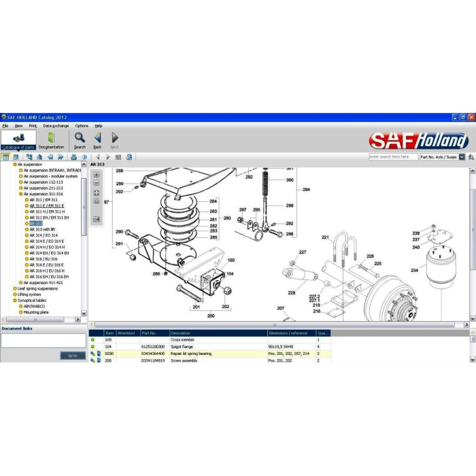
Task: Click green plus icon on Cross member row
Action: click(x=92, y=340)
